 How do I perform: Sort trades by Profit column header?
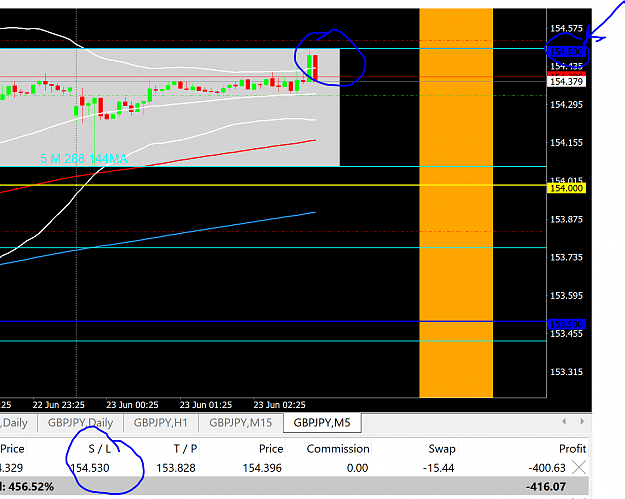tap(572, 449)
